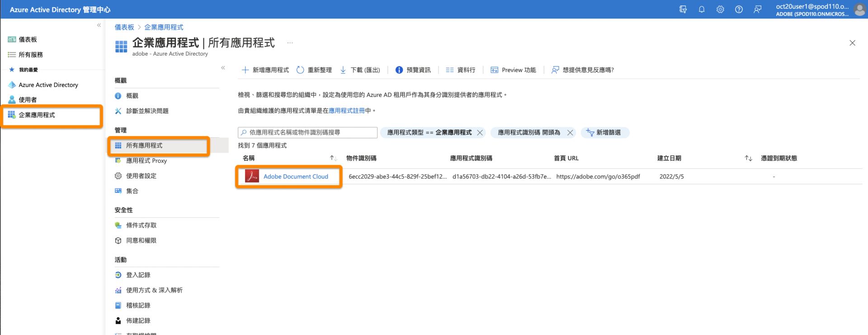Click the 應用程式類型 == 企業應用程式 filter

(x=429, y=132)
